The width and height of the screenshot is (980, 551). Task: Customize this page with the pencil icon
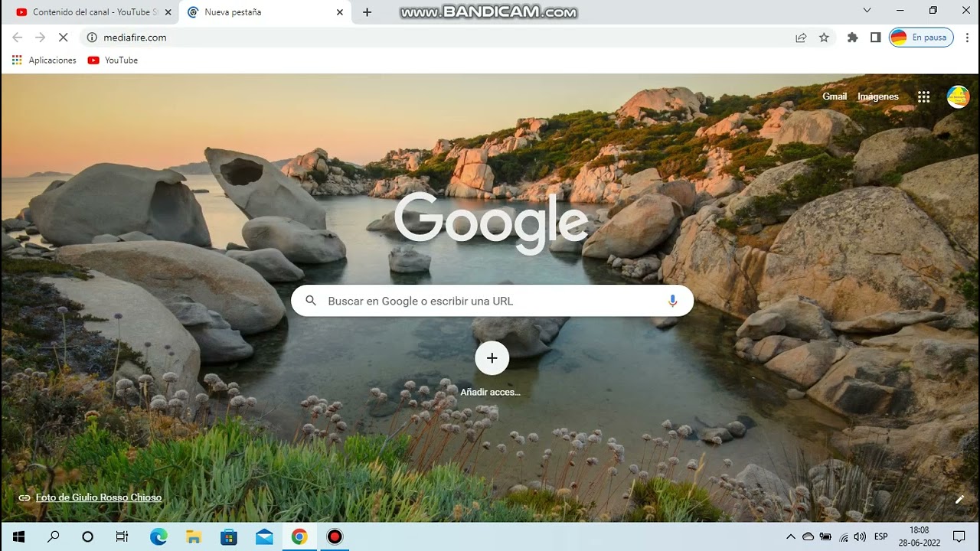pos(959,499)
